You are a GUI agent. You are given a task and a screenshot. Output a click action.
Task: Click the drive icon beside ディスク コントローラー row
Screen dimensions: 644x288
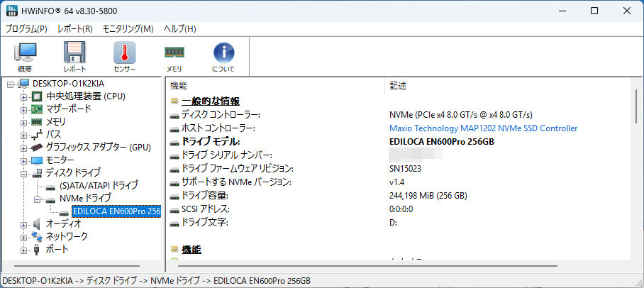[x=174, y=116]
